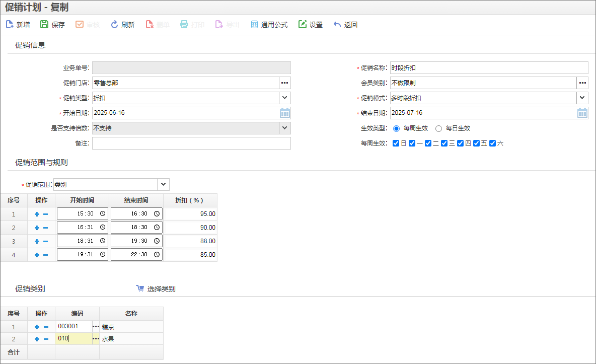
Task: Expand the 是否支持倍数 dropdown
Action: tap(285, 128)
